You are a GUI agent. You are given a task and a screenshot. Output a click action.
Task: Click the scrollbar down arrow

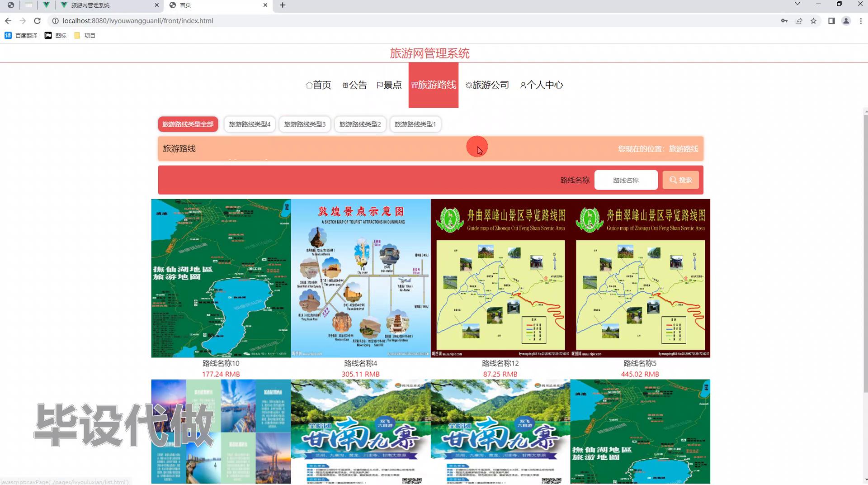pyautogui.click(x=865, y=480)
